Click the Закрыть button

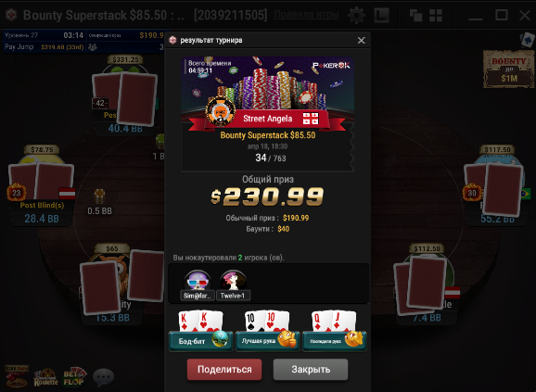pos(311,369)
